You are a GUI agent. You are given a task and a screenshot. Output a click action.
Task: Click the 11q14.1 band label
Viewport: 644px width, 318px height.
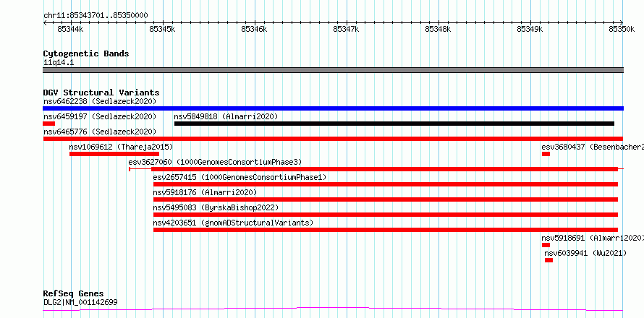(59, 63)
